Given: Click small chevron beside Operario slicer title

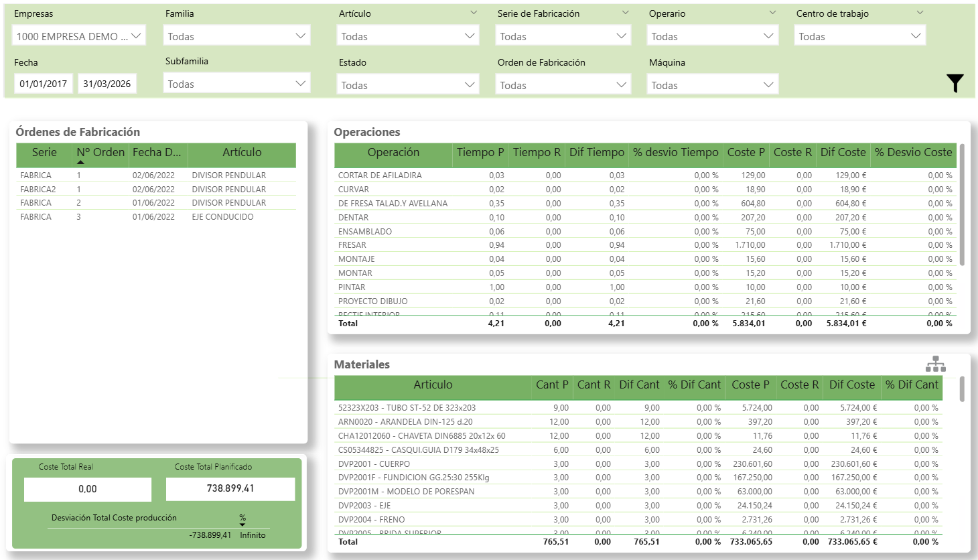Looking at the screenshot, I should click(772, 13).
